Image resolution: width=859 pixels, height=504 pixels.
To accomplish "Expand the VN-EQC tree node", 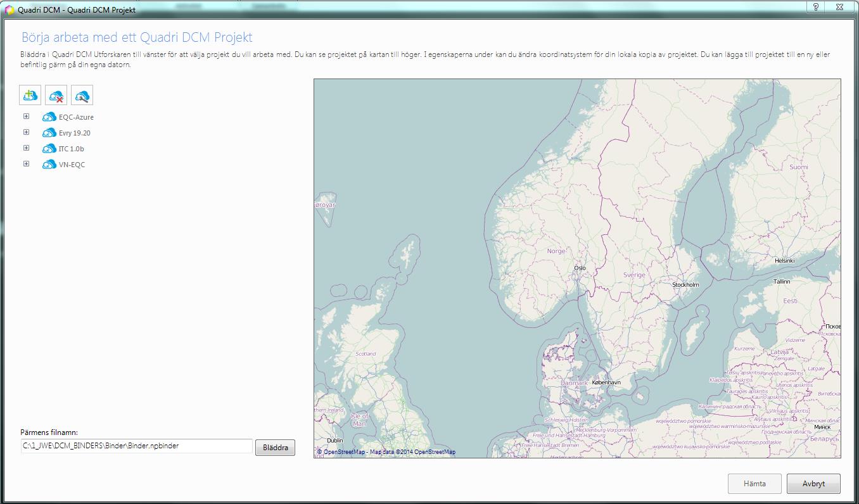I will pos(26,164).
